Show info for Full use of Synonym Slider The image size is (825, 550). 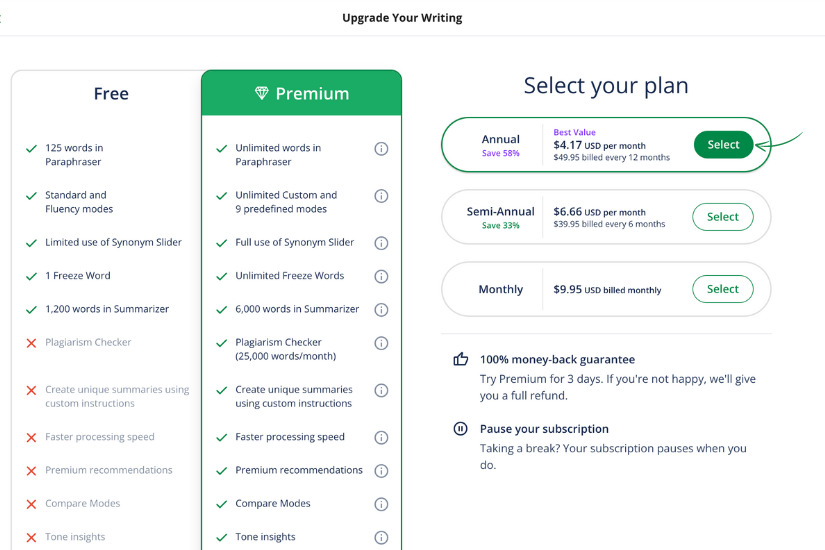pyautogui.click(x=381, y=243)
